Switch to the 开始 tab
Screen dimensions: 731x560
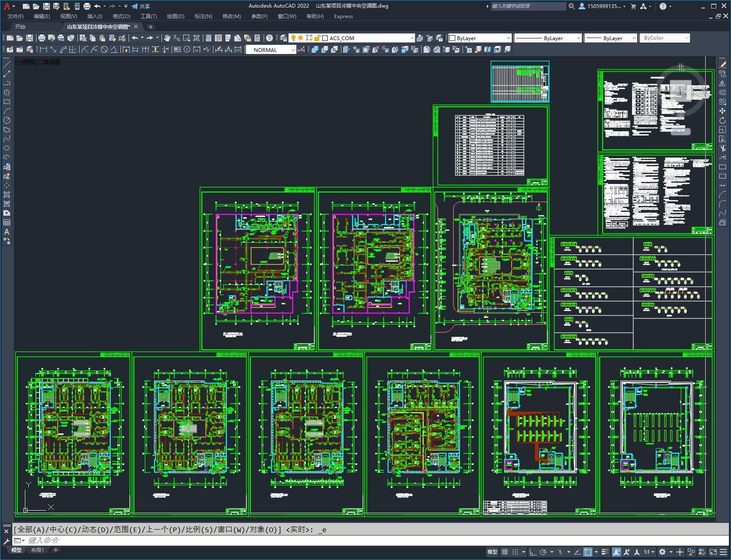[20, 27]
